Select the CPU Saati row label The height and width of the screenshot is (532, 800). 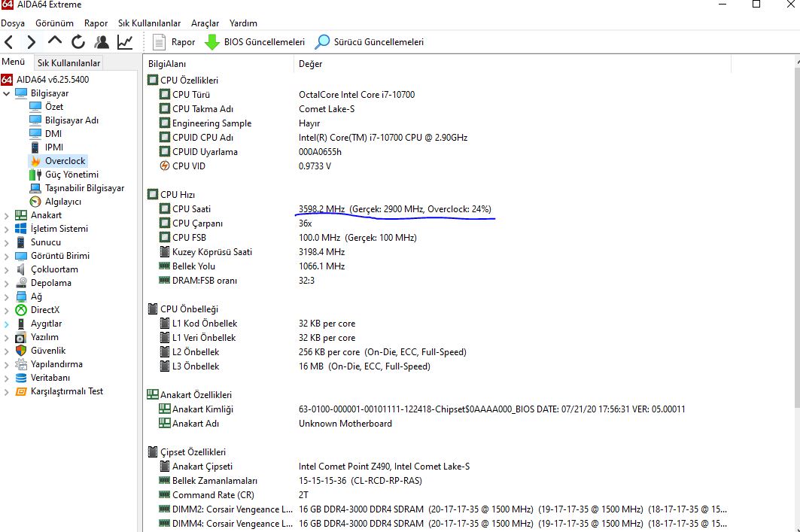click(191, 209)
